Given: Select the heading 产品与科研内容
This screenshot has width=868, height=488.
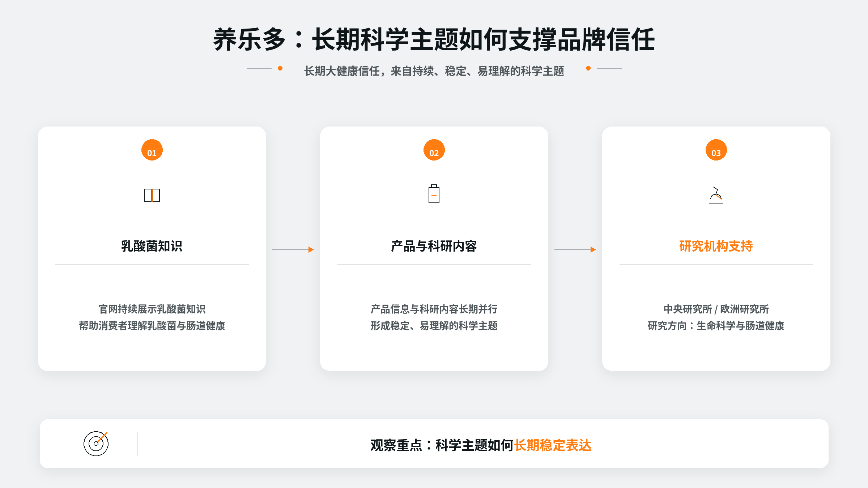Looking at the screenshot, I should (x=434, y=246).
